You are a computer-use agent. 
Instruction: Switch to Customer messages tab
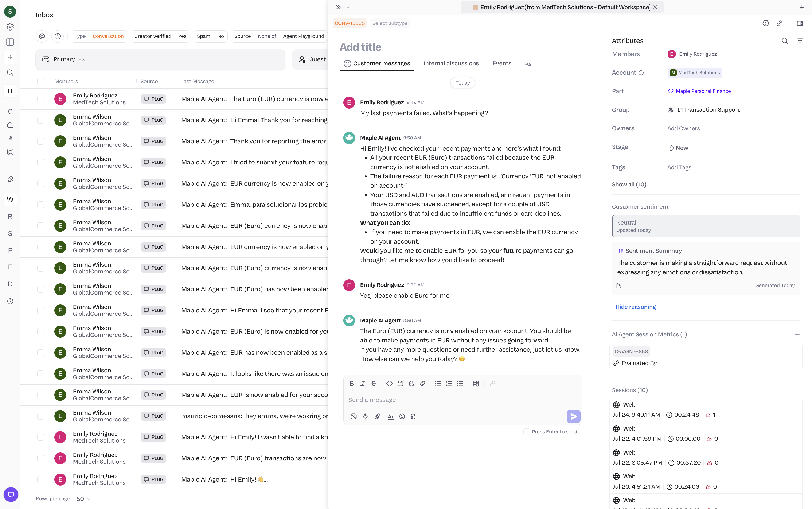(x=376, y=64)
